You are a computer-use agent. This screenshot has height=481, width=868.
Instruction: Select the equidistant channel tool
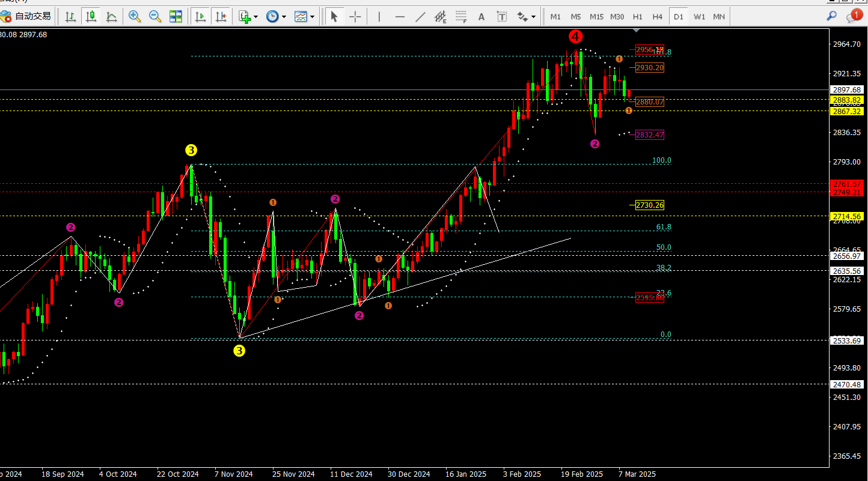(x=441, y=16)
